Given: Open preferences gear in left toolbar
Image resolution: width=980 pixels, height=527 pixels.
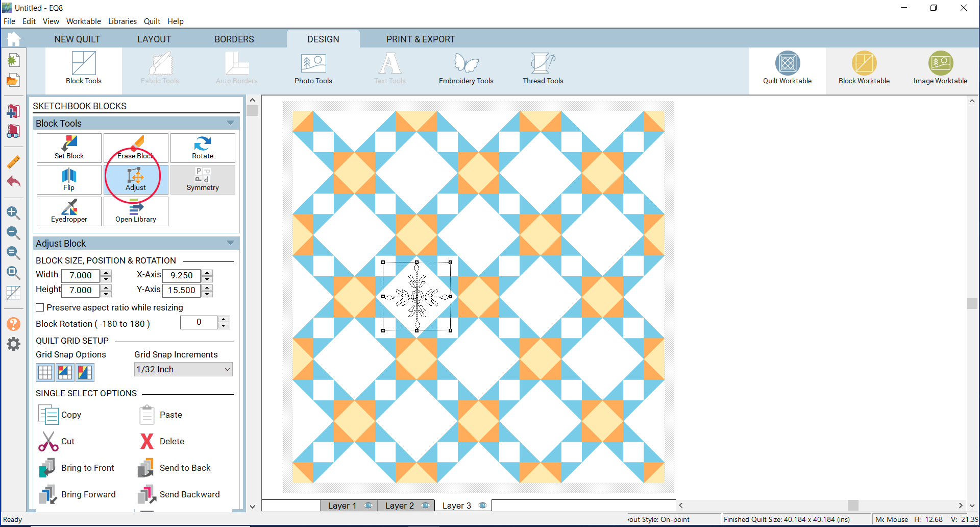Looking at the screenshot, I should (13, 344).
